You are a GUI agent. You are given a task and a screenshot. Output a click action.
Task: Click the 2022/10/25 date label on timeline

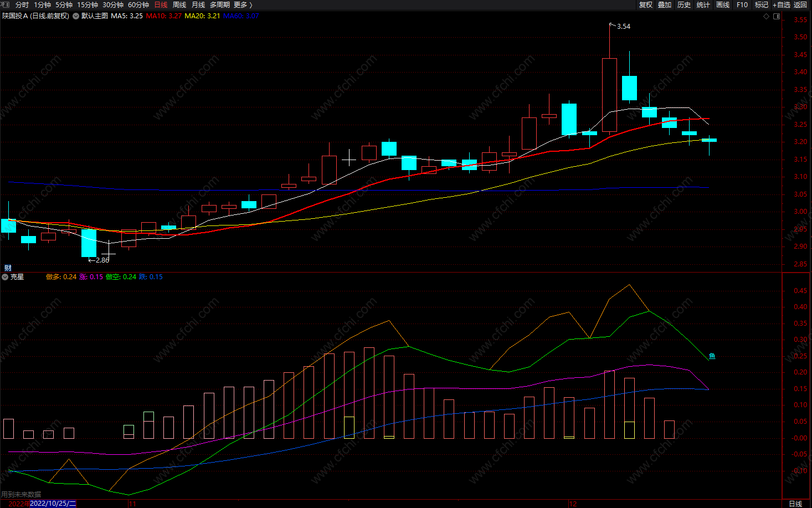[53, 504]
